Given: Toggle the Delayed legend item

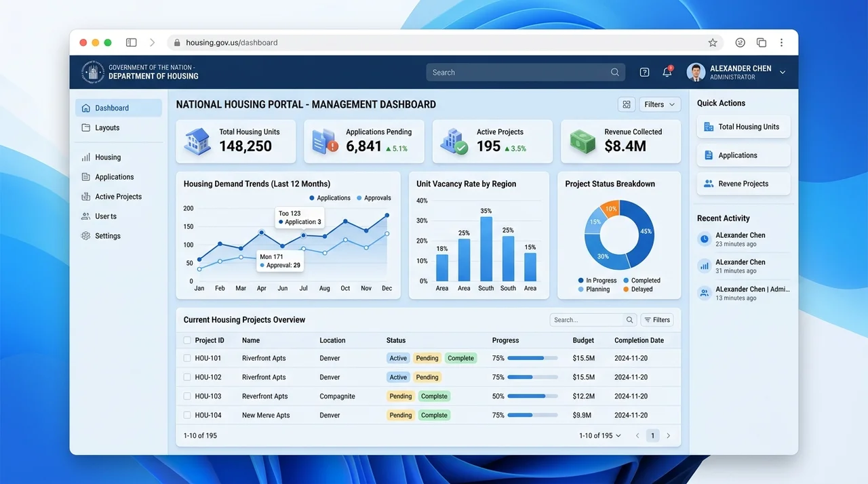Looking at the screenshot, I should [x=638, y=289].
